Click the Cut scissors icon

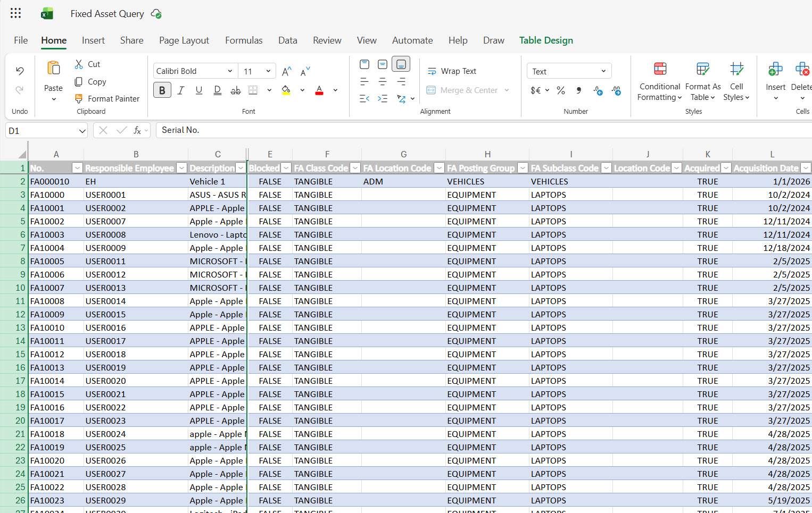79,64
